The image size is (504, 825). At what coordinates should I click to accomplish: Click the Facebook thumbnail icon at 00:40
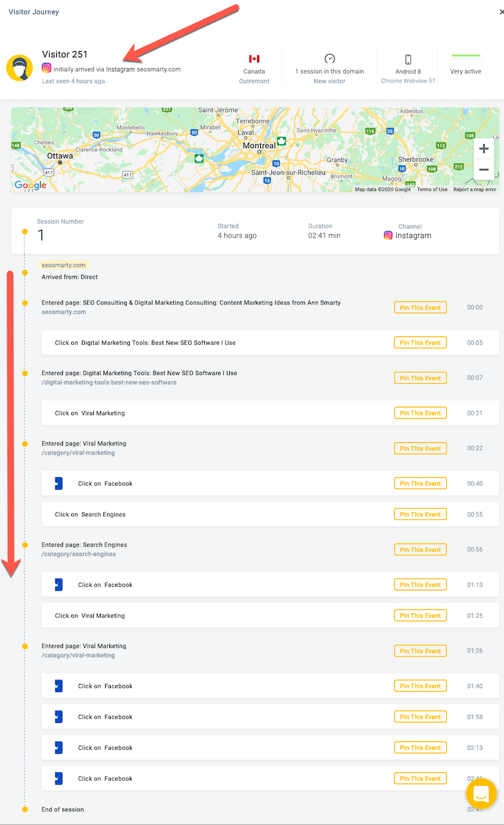[x=59, y=483]
